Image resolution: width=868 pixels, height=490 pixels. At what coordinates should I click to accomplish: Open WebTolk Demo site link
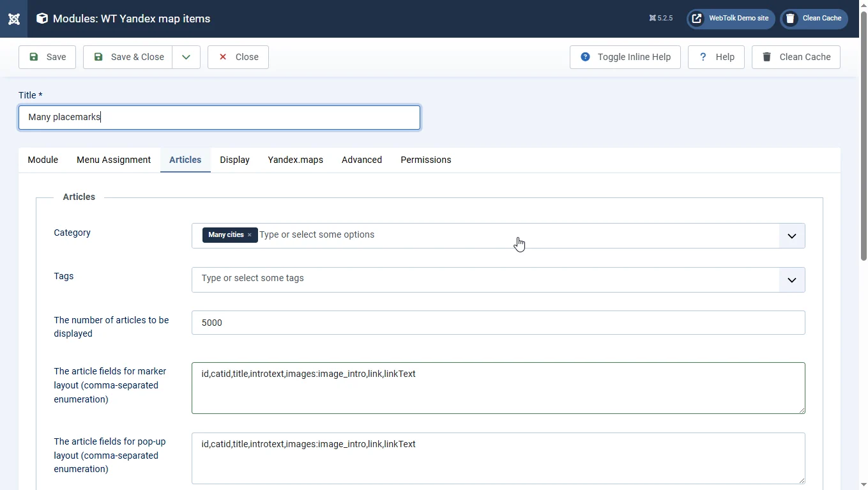tap(731, 19)
